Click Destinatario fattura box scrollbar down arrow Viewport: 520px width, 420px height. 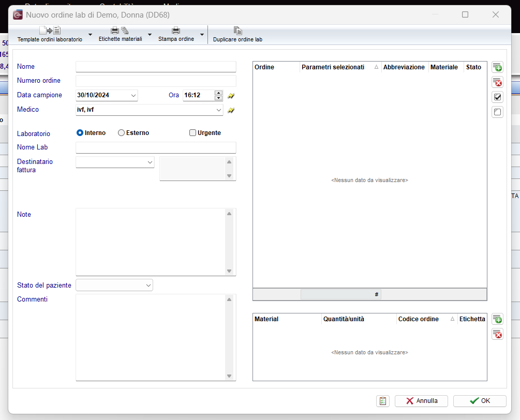(229, 176)
